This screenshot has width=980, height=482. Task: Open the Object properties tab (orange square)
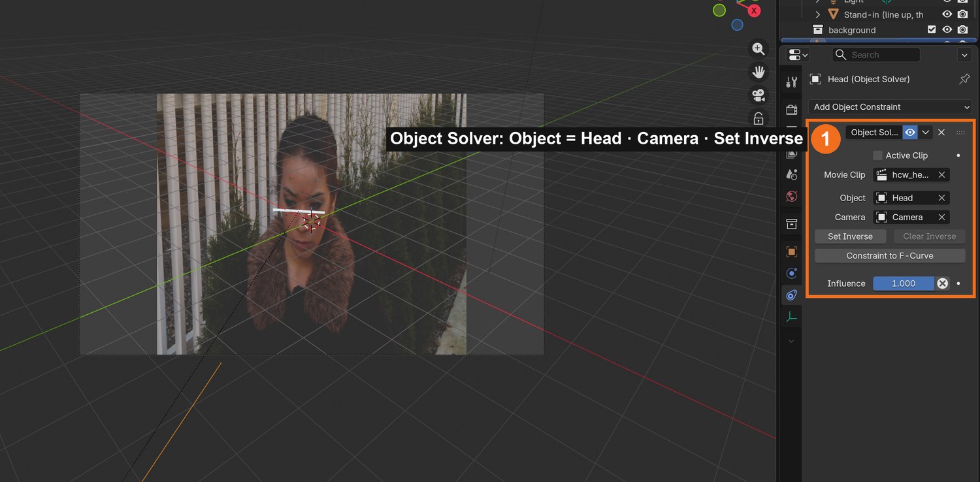point(792,251)
